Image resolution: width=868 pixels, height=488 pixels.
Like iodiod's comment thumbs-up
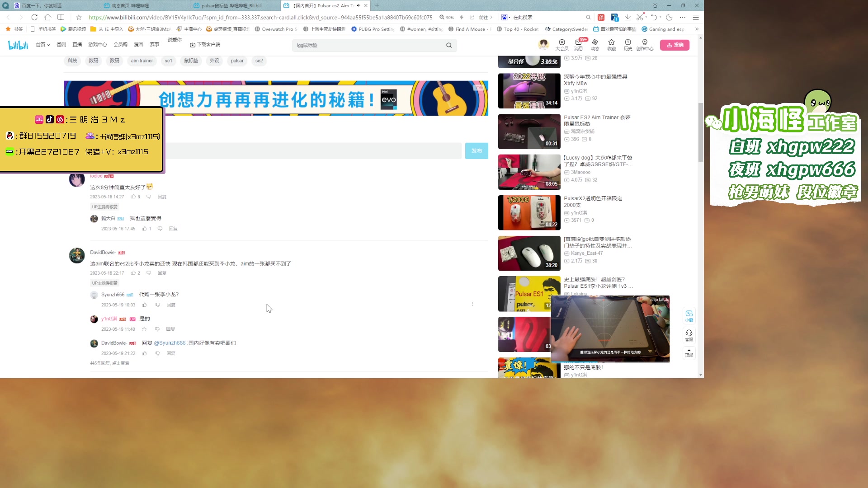(133, 197)
